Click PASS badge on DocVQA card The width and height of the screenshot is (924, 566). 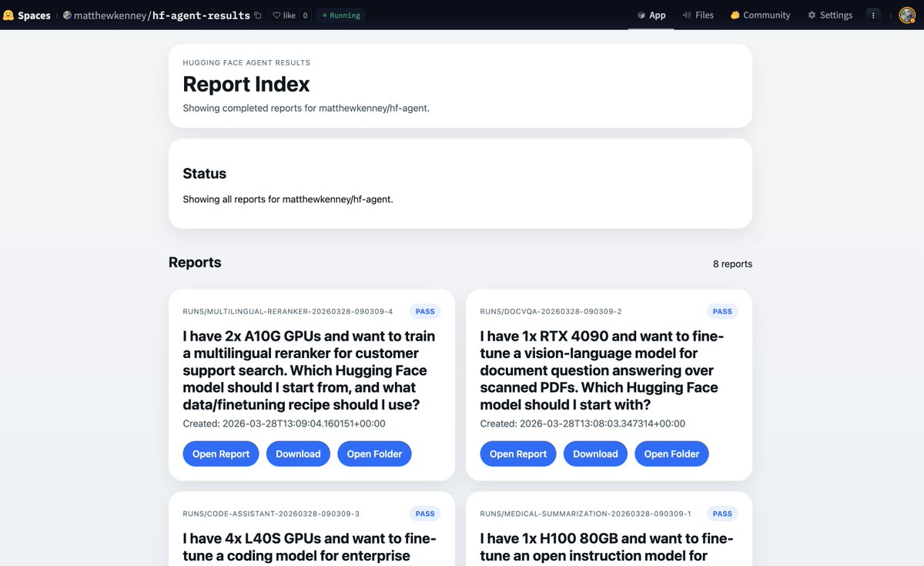coord(722,312)
